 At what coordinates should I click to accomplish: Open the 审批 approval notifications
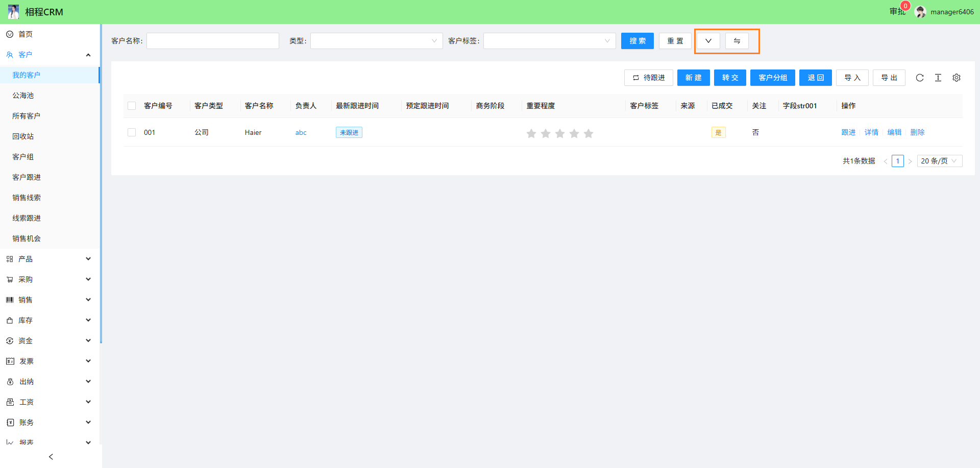[x=897, y=12]
